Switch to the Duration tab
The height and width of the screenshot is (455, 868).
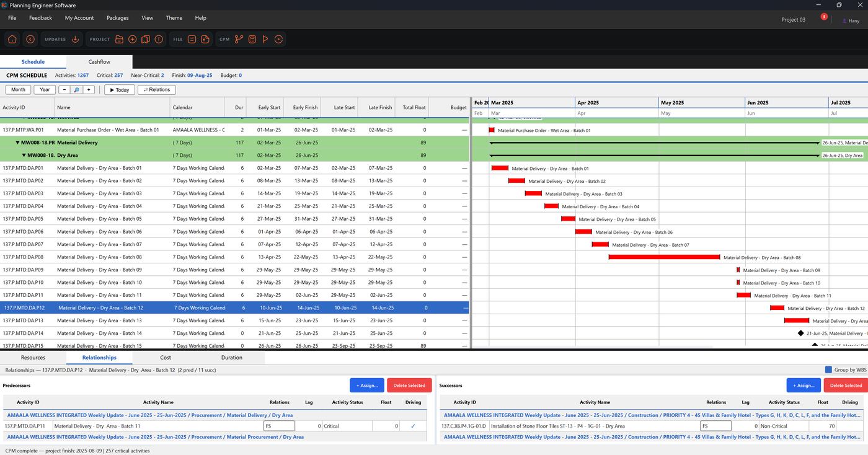[x=232, y=358]
